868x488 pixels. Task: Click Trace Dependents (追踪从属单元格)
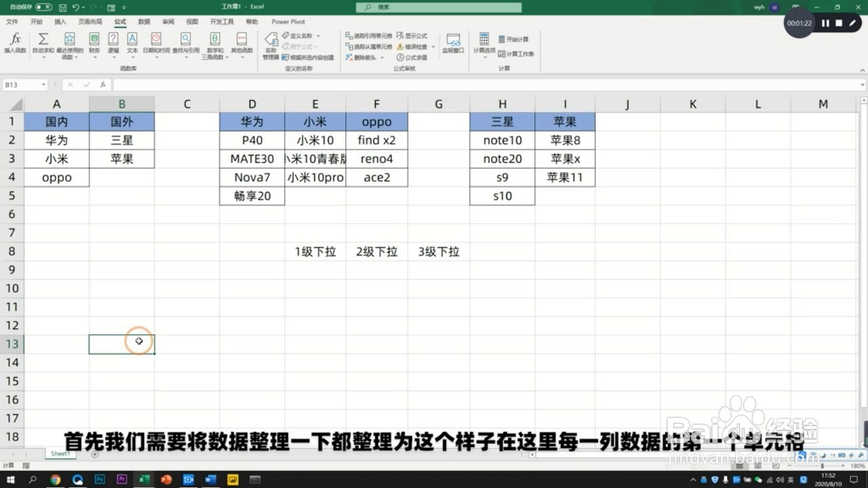[x=368, y=47]
